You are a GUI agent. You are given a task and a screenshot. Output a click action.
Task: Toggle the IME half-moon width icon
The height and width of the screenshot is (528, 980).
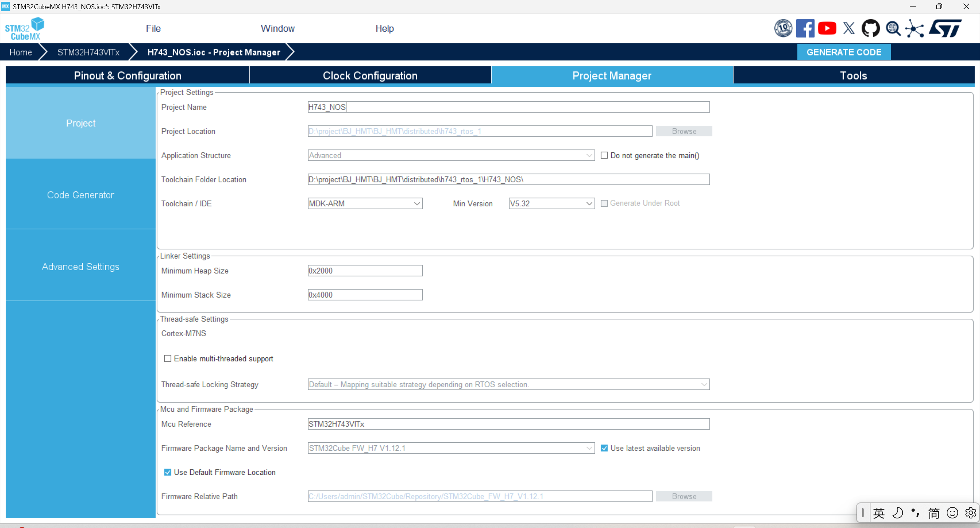point(897,513)
